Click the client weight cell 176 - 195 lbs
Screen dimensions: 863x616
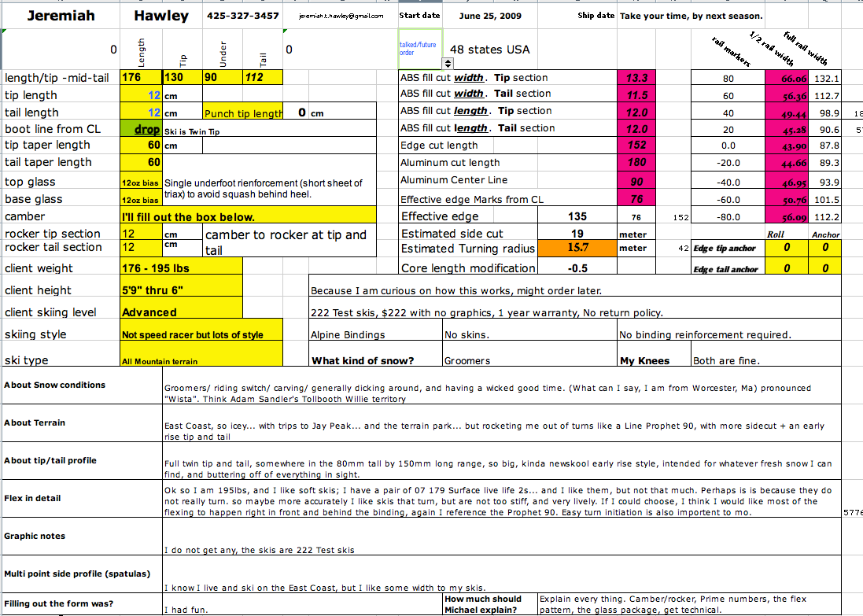181,268
